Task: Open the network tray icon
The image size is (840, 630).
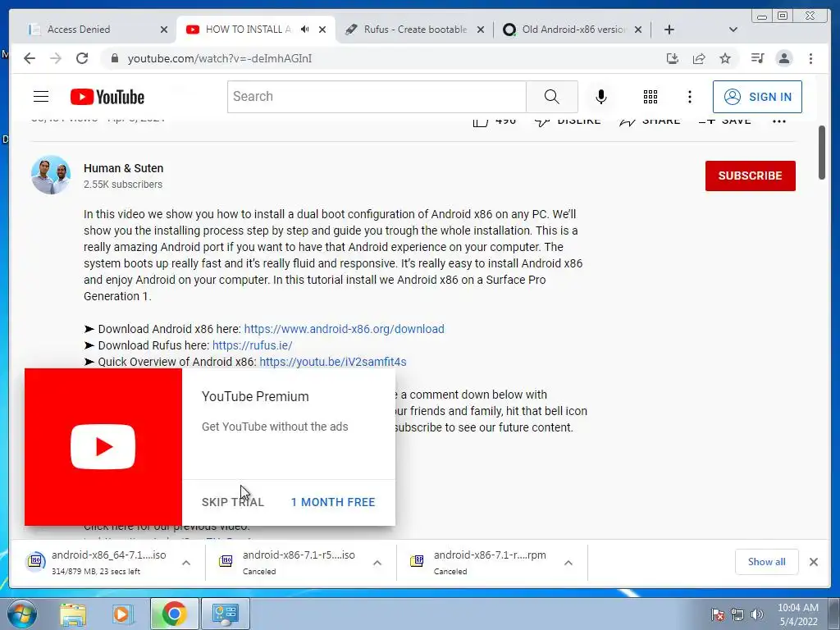Action: [737, 614]
